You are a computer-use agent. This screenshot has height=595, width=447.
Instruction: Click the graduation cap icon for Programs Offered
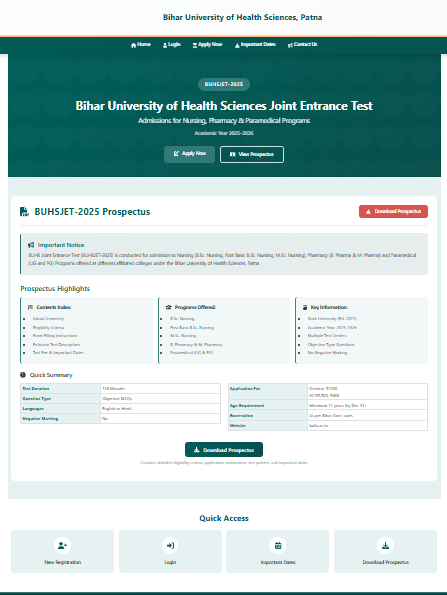pos(169,307)
